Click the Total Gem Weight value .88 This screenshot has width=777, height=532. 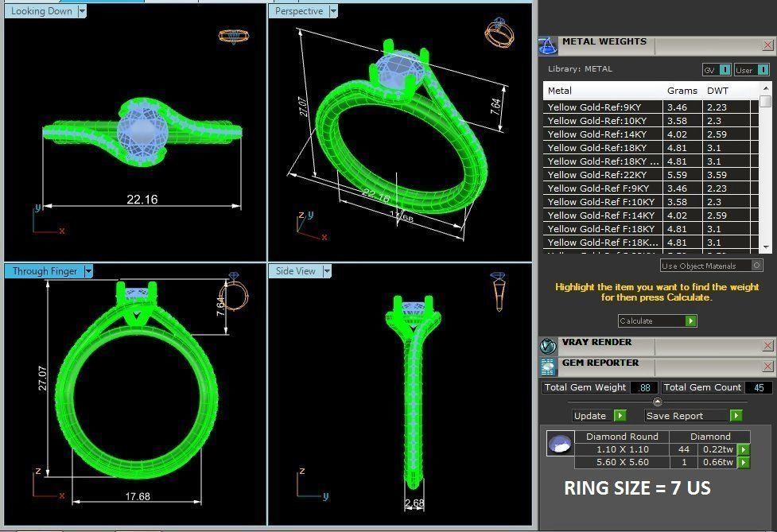pyautogui.click(x=644, y=387)
